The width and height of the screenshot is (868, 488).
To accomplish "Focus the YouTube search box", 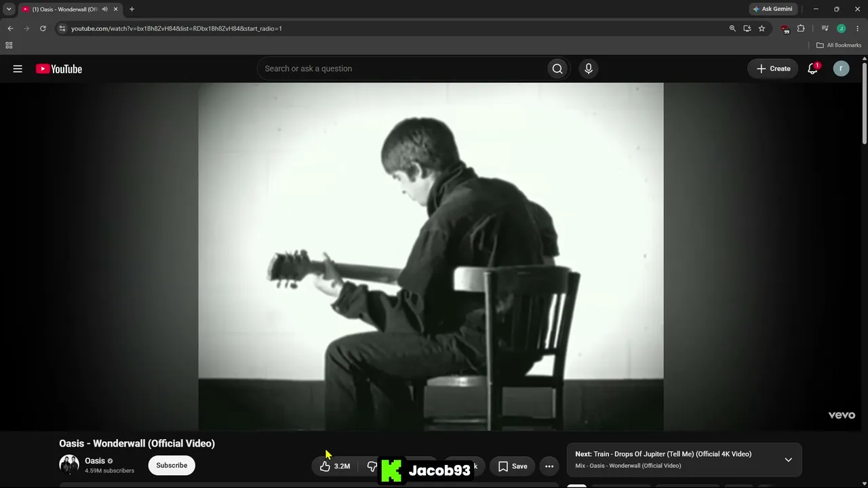I will click(401, 68).
